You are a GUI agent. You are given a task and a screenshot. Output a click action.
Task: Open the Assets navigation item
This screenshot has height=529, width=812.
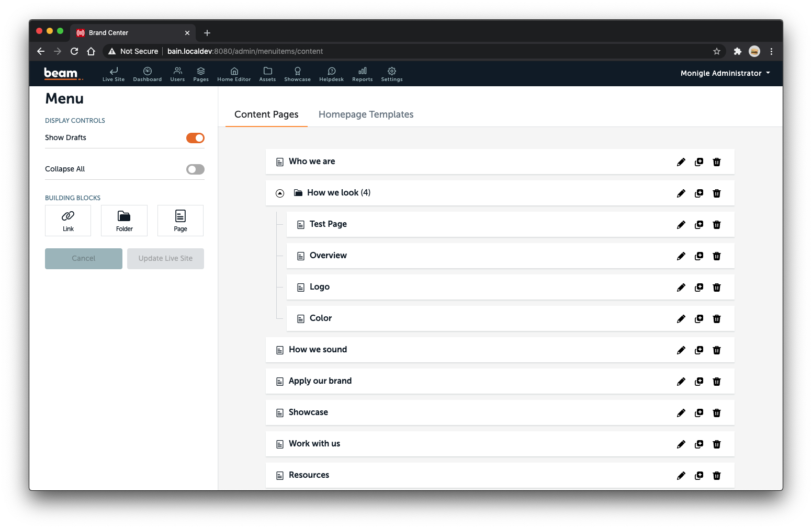click(267, 74)
